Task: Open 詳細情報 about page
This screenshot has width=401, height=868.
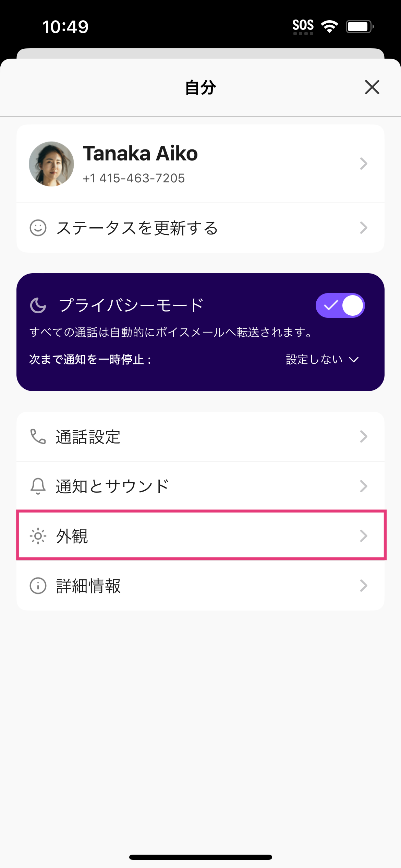Action: 88,586
